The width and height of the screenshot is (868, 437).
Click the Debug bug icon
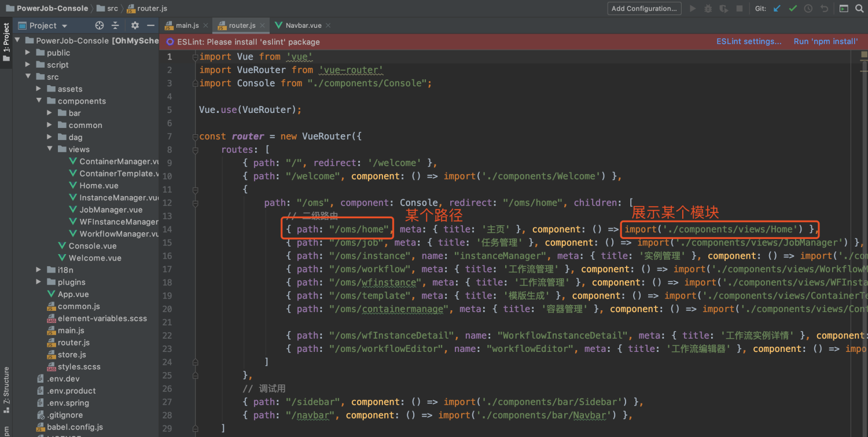tap(708, 9)
